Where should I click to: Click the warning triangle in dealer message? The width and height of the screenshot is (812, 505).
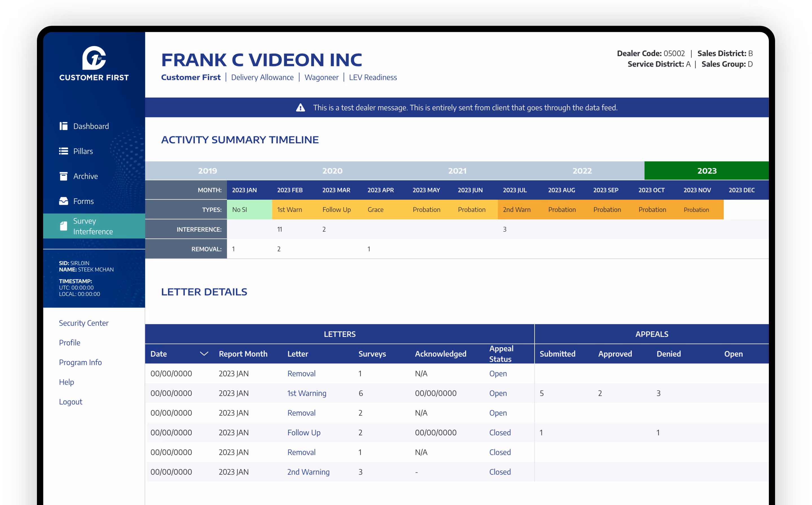click(300, 107)
